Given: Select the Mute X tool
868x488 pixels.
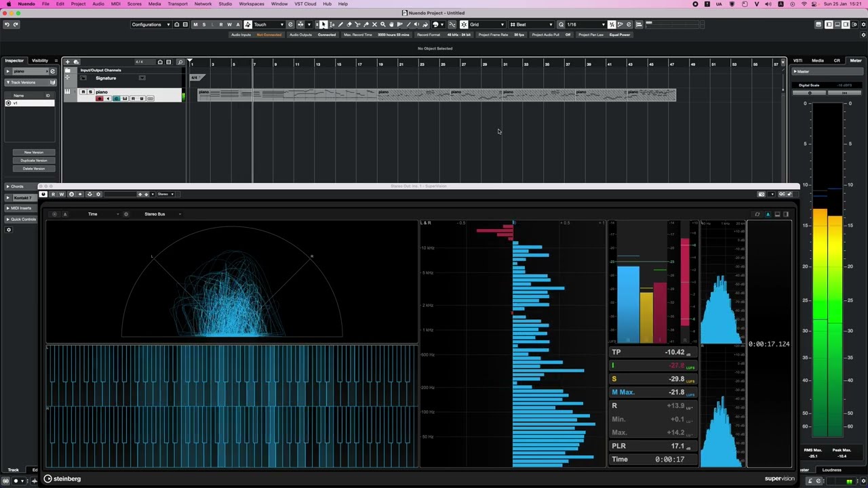Looking at the screenshot, I should (x=374, y=24).
